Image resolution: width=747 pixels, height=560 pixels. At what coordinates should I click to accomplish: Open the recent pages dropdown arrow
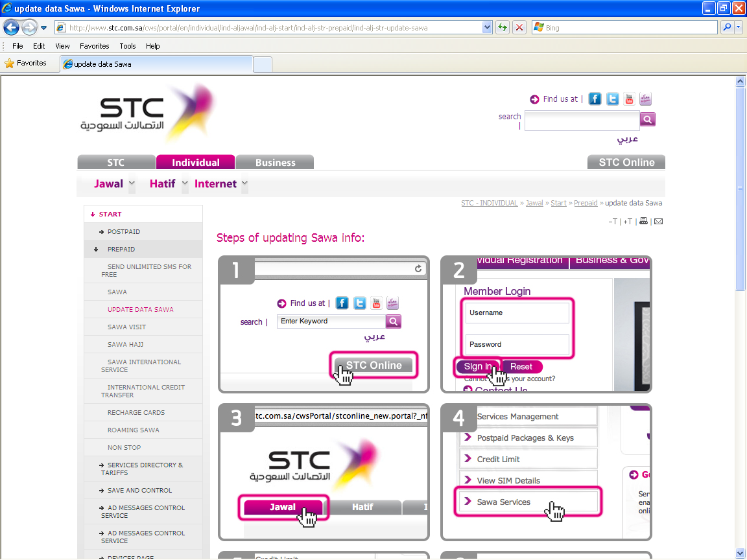pyautogui.click(x=44, y=28)
